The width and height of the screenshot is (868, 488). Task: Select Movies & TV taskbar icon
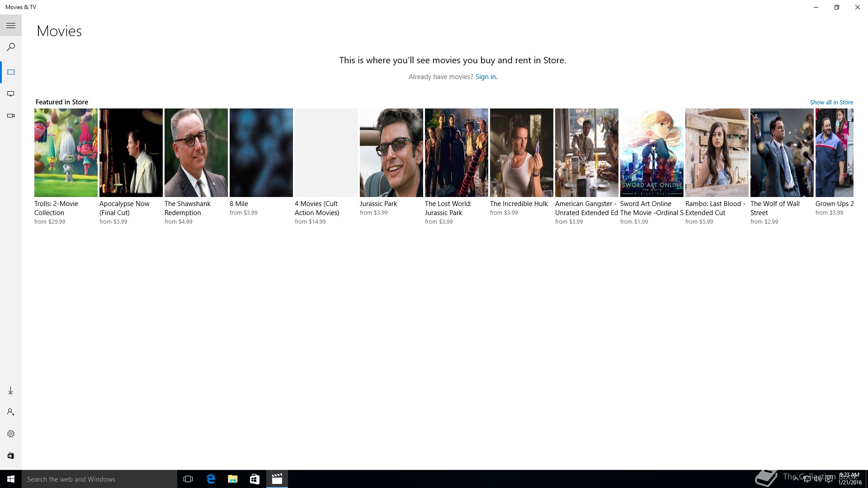[277, 479]
